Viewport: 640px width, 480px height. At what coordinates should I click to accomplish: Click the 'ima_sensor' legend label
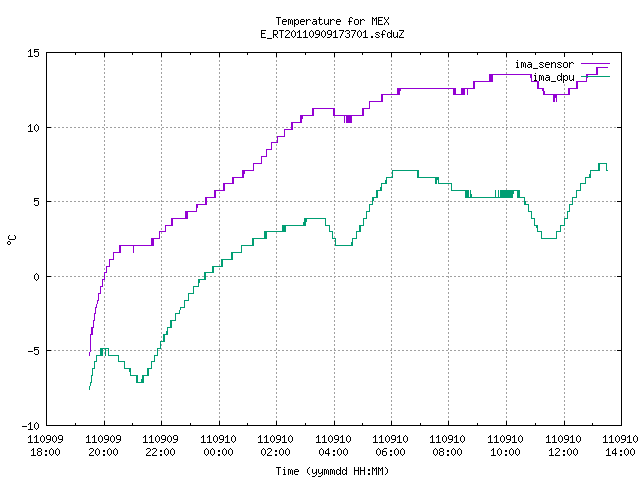[544, 64]
